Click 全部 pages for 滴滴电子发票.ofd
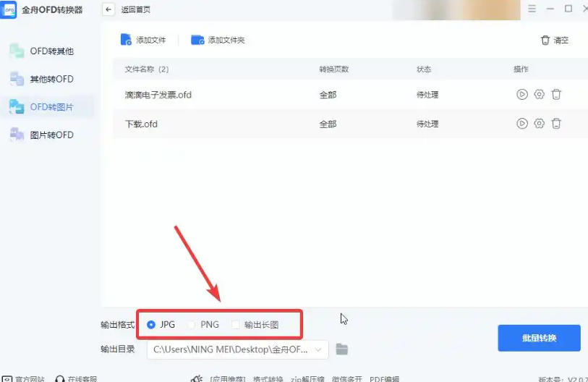The image size is (588, 382). click(328, 95)
